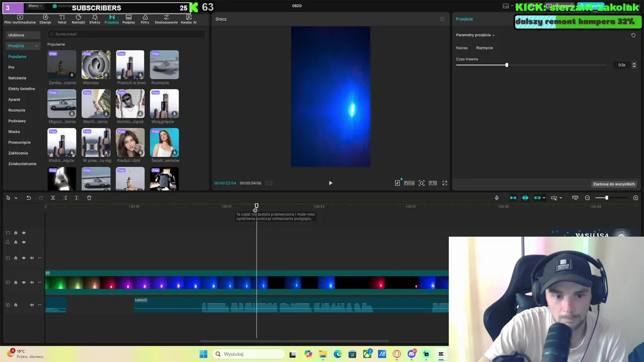Select the Populame transitions subcategory
Image resolution: width=644 pixels, height=362 pixels.
click(17, 56)
